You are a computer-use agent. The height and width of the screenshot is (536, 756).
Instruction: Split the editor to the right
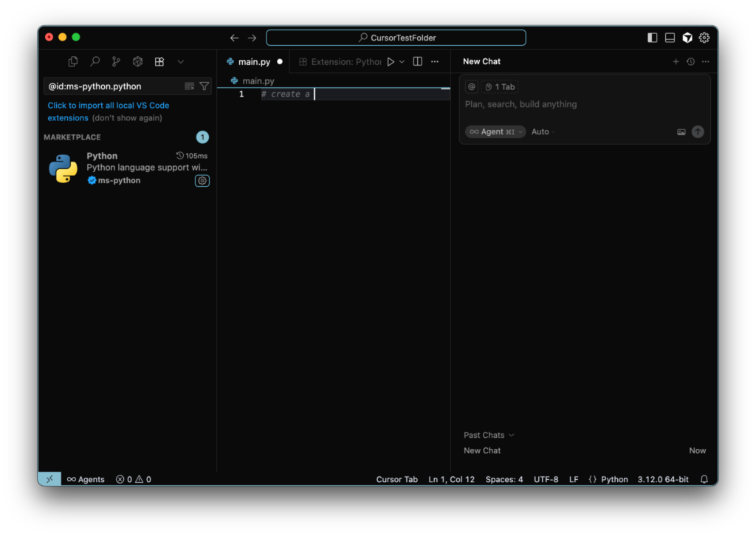coord(417,62)
